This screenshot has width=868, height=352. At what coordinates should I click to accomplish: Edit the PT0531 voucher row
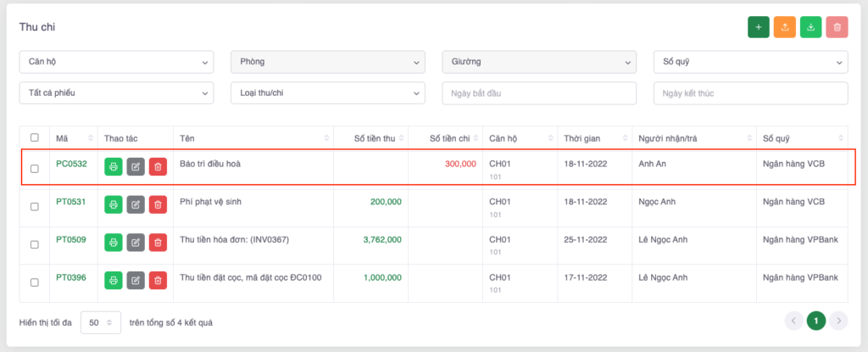click(136, 205)
